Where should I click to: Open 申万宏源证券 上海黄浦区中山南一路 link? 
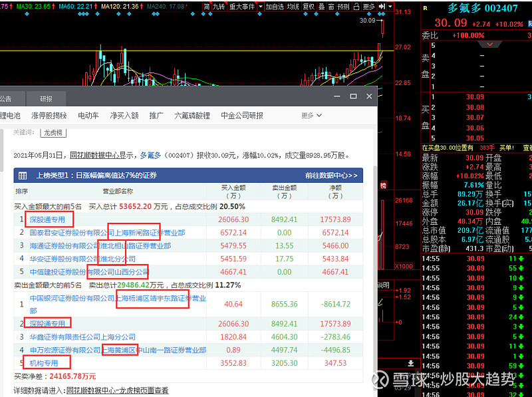118,350
